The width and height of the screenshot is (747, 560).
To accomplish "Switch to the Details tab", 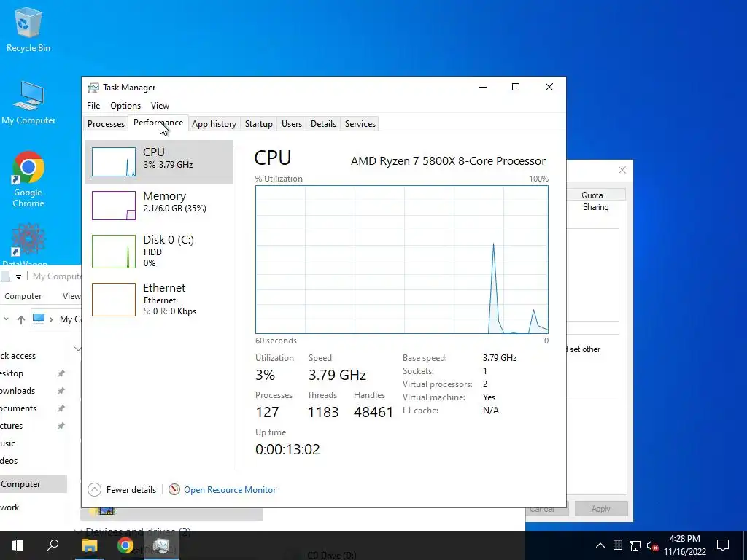I will [323, 124].
